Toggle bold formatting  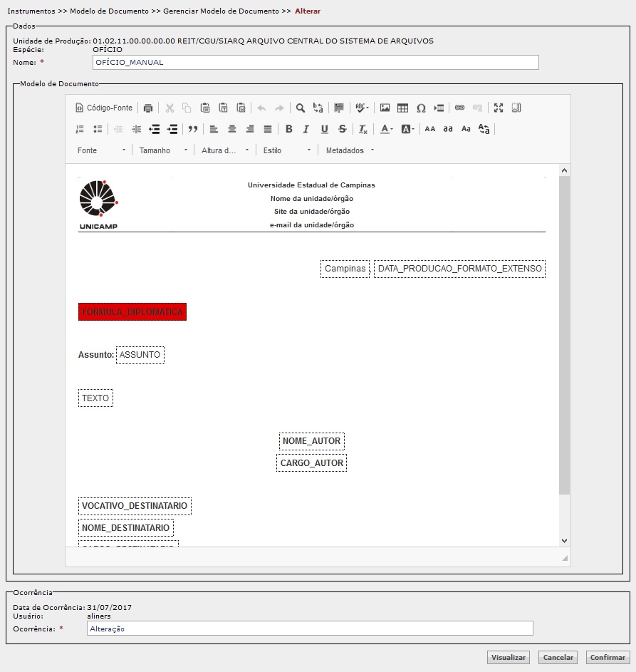(288, 129)
